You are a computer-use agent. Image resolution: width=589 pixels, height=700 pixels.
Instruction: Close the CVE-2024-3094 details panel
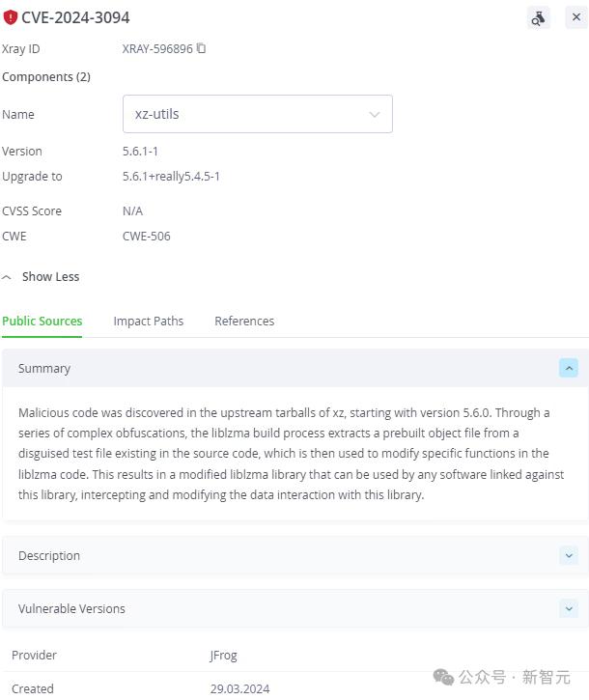click(x=576, y=17)
